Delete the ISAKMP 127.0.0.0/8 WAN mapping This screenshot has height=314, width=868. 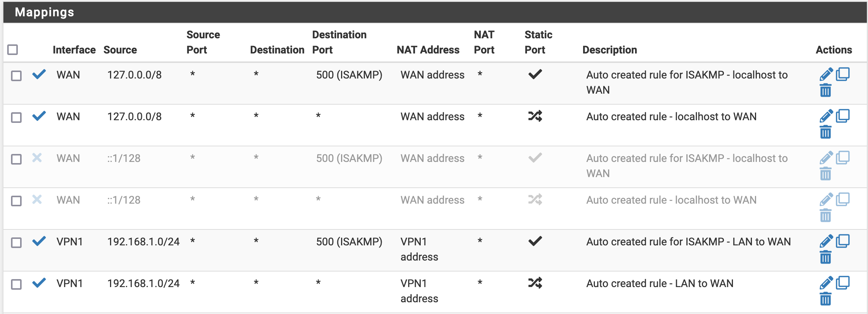[x=826, y=91]
